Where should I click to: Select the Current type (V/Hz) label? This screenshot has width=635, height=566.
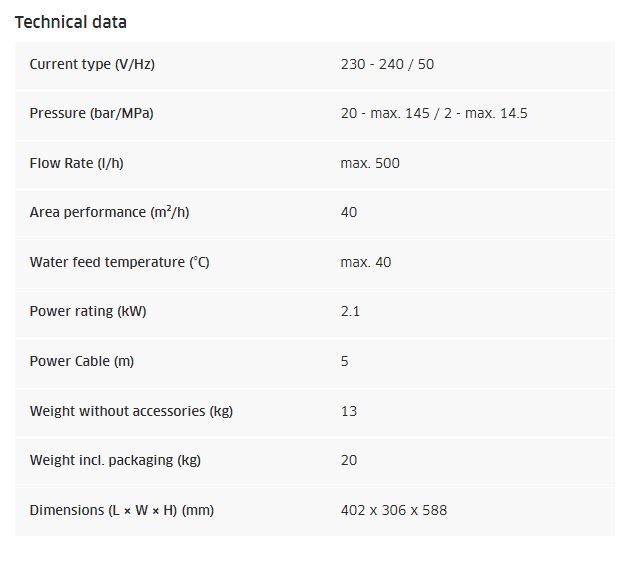point(92,64)
